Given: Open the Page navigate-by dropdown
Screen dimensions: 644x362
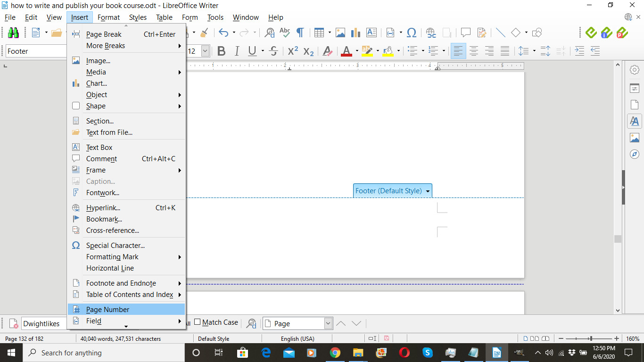Looking at the screenshot, I should [329, 323].
